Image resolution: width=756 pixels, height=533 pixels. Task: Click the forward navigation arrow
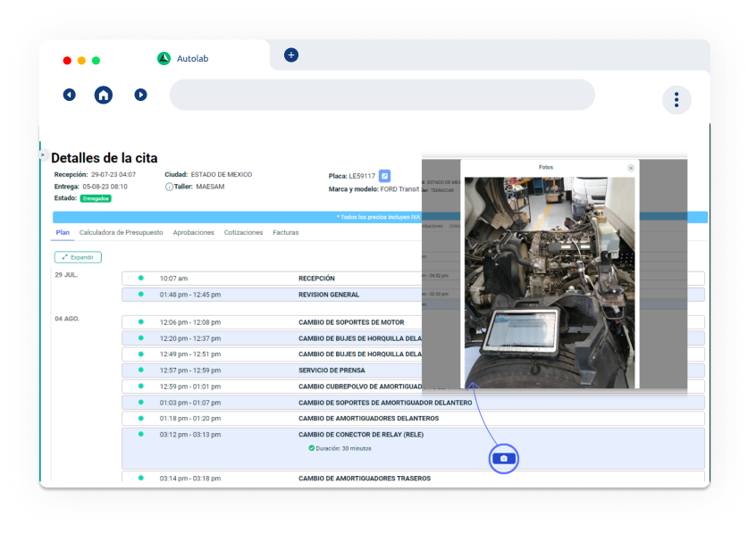coord(140,95)
